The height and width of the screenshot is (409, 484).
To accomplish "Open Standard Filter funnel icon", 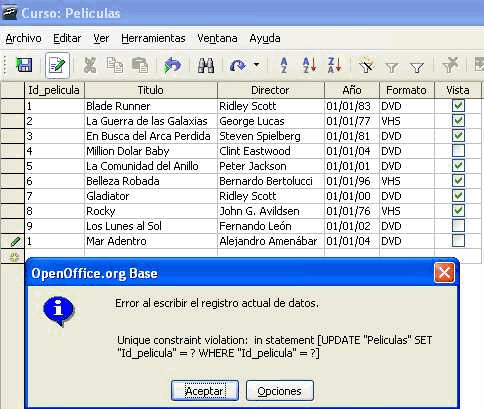I will 417,68.
